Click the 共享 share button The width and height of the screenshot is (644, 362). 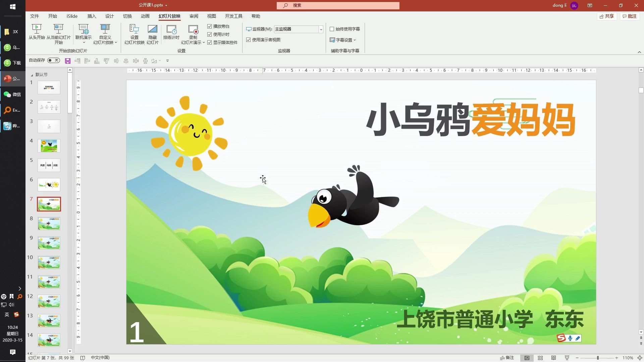point(608,16)
